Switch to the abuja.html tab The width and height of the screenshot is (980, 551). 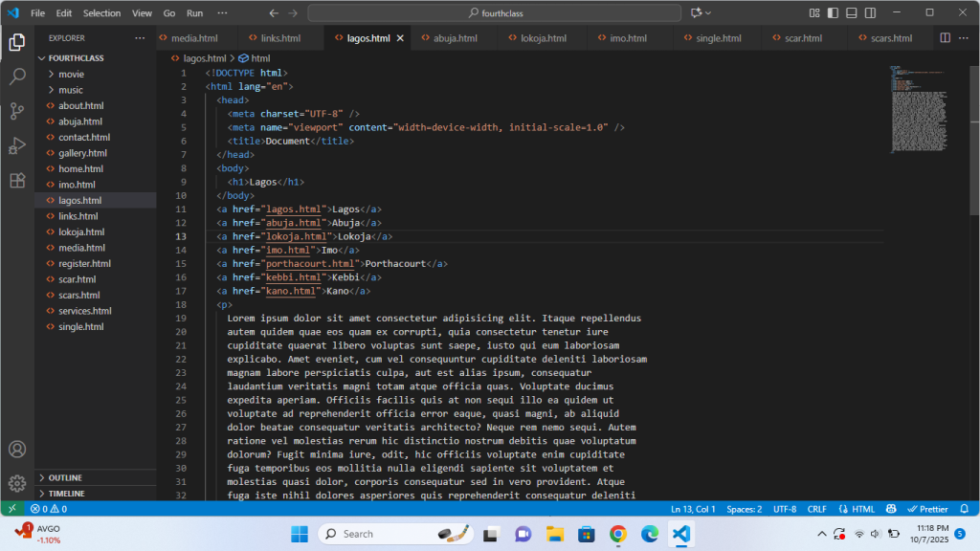click(455, 38)
